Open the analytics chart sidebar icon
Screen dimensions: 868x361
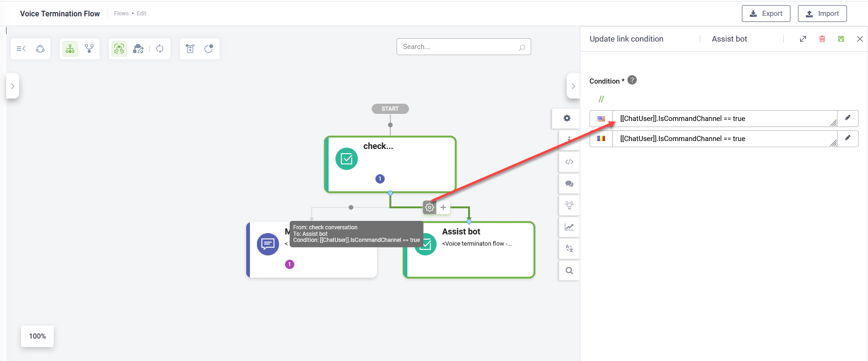click(x=569, y=227)
